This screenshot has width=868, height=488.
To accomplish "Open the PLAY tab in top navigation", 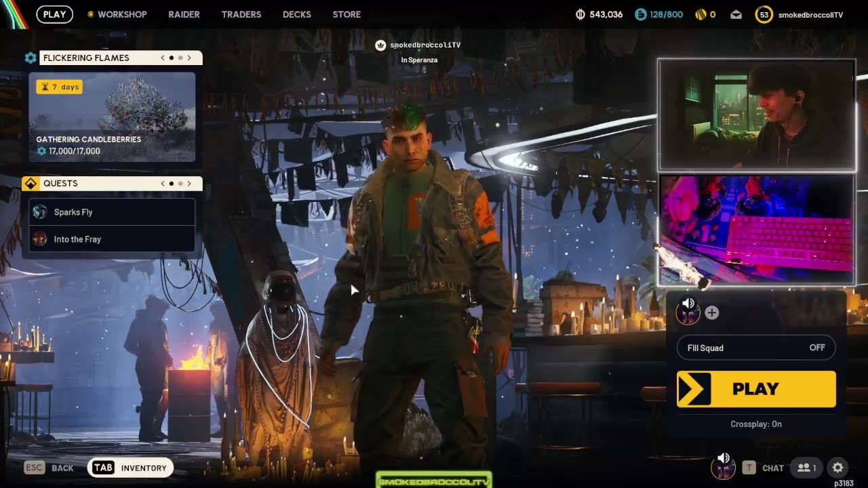I will click(55, 14).
